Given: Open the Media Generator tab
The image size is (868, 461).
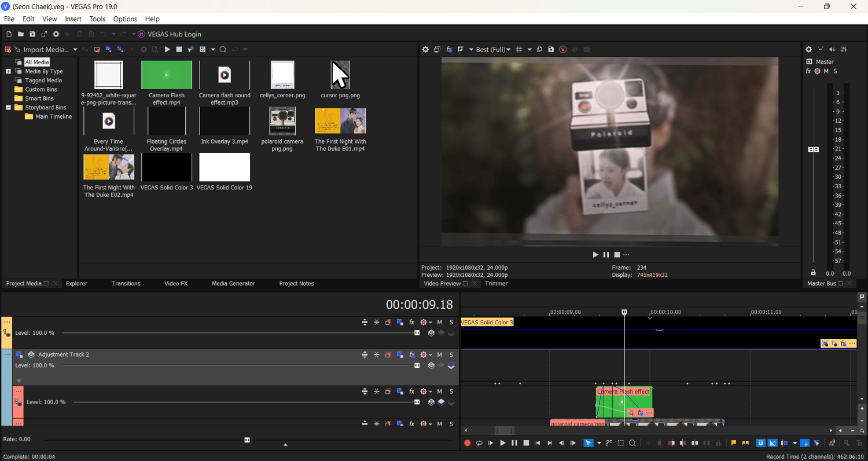Looking at the screenshot, I should pyautogui.click(x=233, y=284).
